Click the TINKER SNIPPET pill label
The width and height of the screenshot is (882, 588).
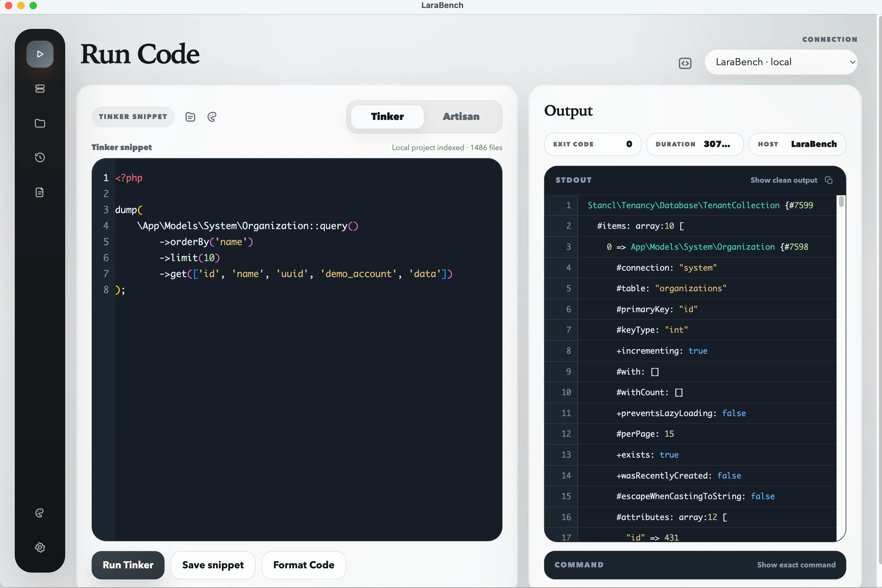[x=133, y=117]
